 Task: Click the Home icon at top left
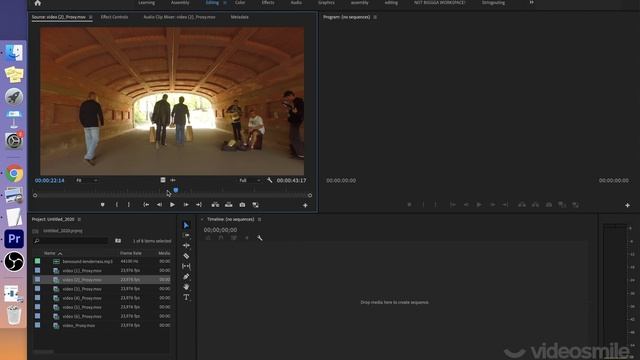click(38, 3)
